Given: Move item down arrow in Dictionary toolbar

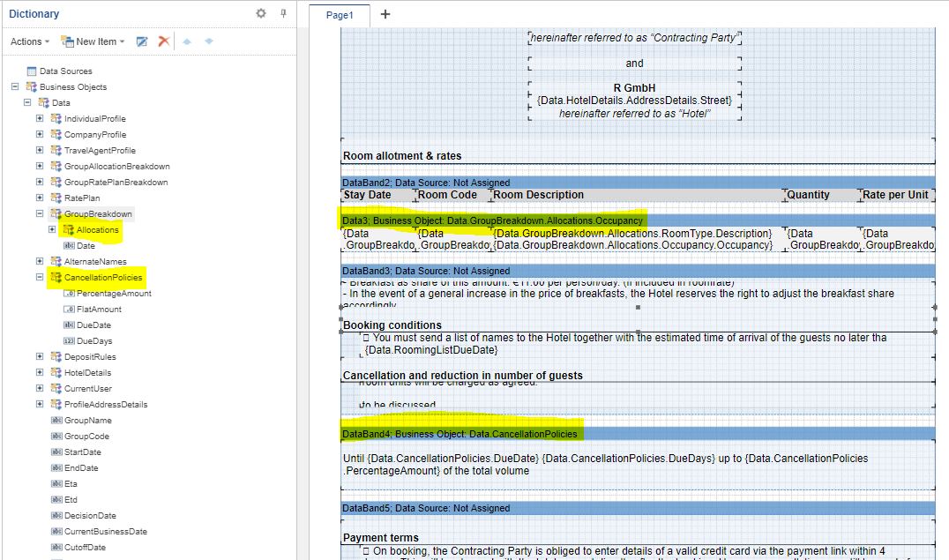Looking at the screenshot, I should pyautogui.click(x=209, y=41).
